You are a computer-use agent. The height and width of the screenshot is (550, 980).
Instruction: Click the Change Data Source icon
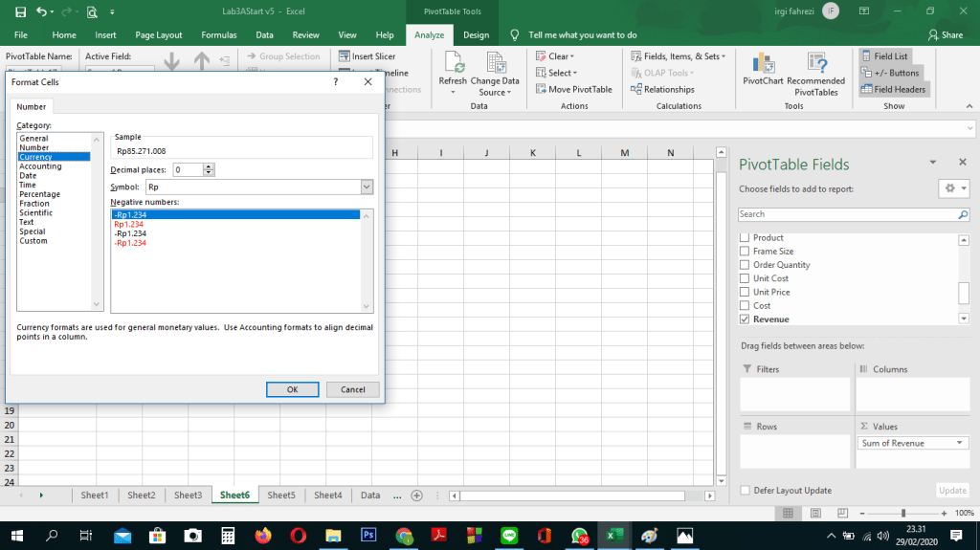[x=495, y=65]
